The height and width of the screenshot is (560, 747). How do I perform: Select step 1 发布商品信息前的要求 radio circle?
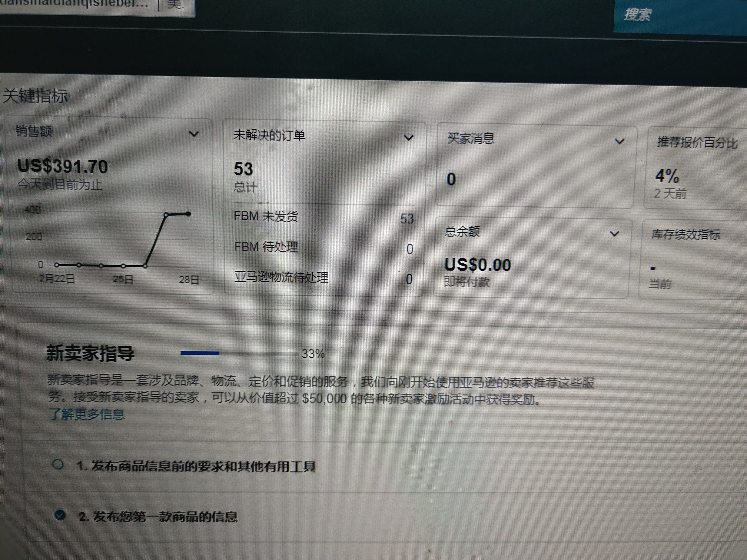(58, 464)
